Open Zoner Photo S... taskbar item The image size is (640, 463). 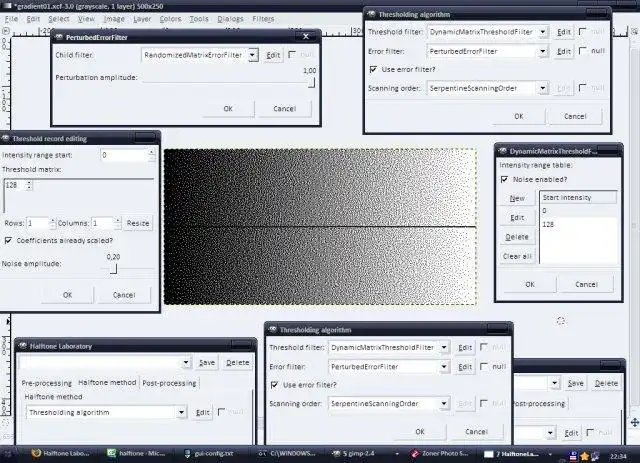point(441,453)
